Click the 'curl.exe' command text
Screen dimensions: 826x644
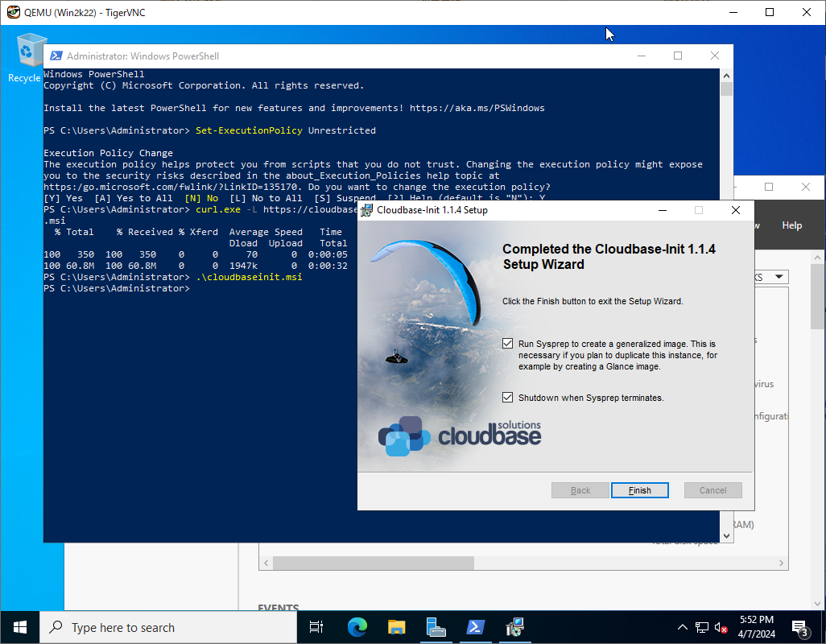(218, 209)
